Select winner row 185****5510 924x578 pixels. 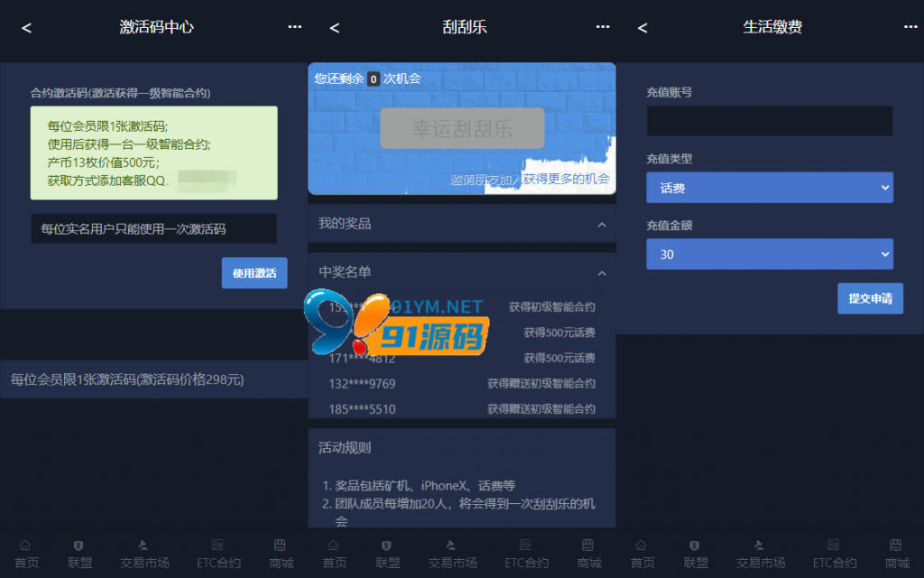[462, 409]
